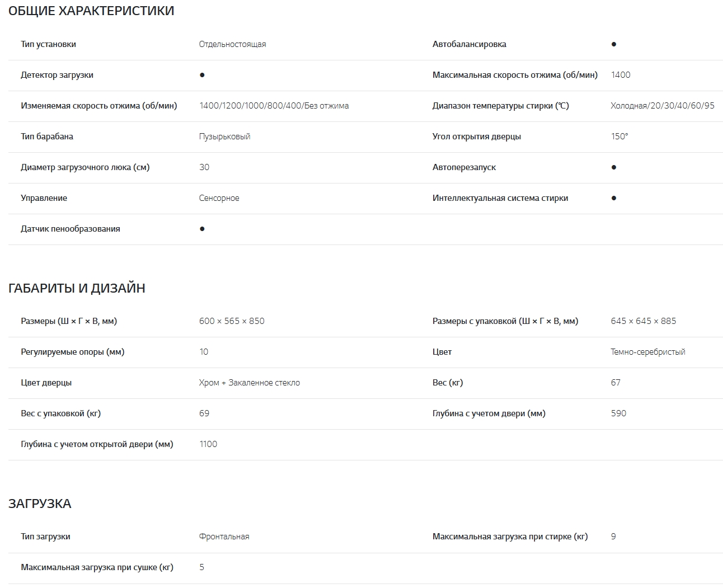Image resolution: width=723 pixels, height=588 pixels.
Task: Click the ОБЩИЕ ХАРАКТЕРИСТИКИ section heading
Action: 91,11
